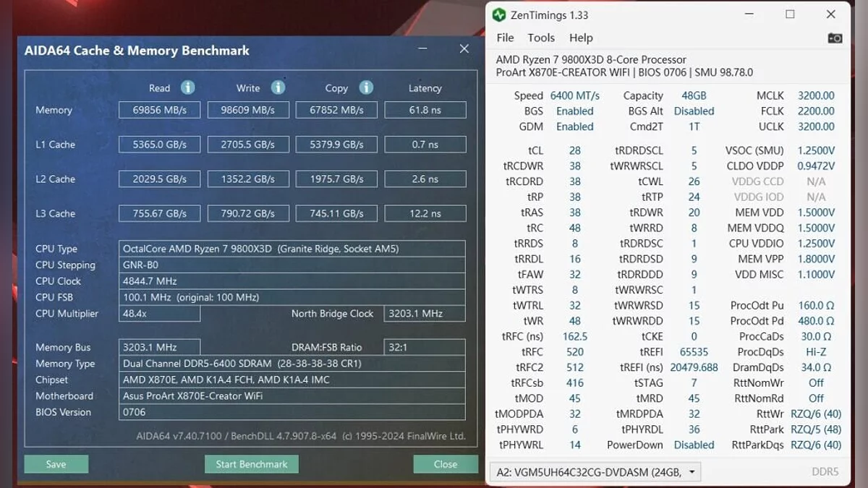Click the Copy column info icon
The width and height of the screenshot is (868, 488).
(366, 87)
